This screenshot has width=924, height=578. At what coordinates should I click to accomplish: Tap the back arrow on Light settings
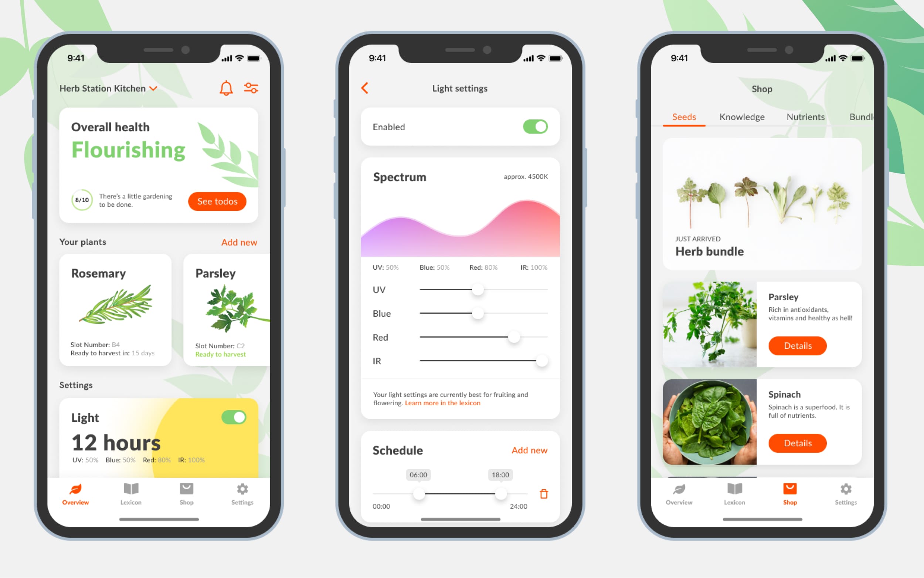pos(364,87)
